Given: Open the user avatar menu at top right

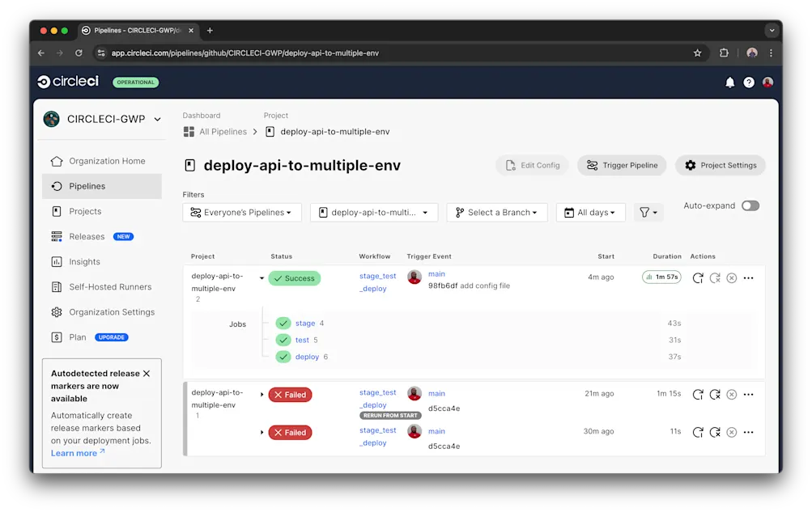Looking at the screenshot, I should [x=767, y=82].
